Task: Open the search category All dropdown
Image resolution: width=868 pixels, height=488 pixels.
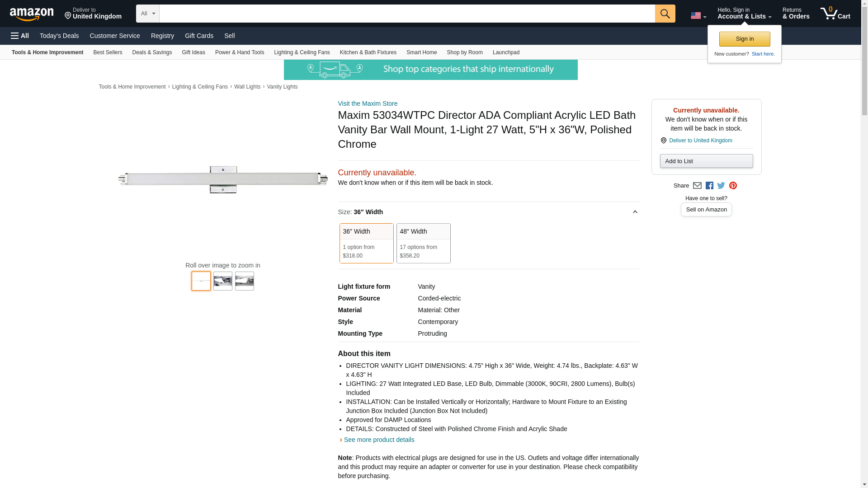Action: tap(147, 14)
